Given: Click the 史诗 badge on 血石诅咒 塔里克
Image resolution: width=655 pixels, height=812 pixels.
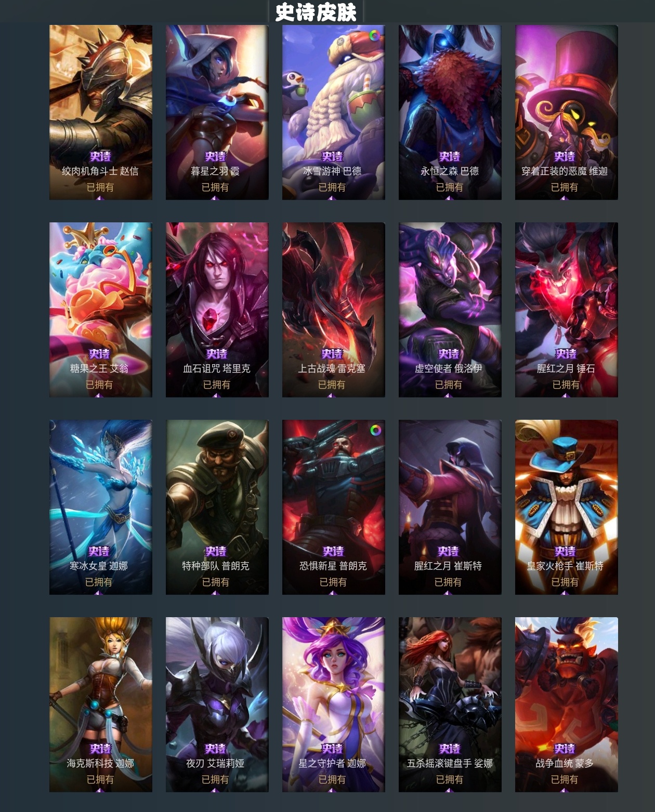Looking at the screenshot, I should [x=217, y=354].
